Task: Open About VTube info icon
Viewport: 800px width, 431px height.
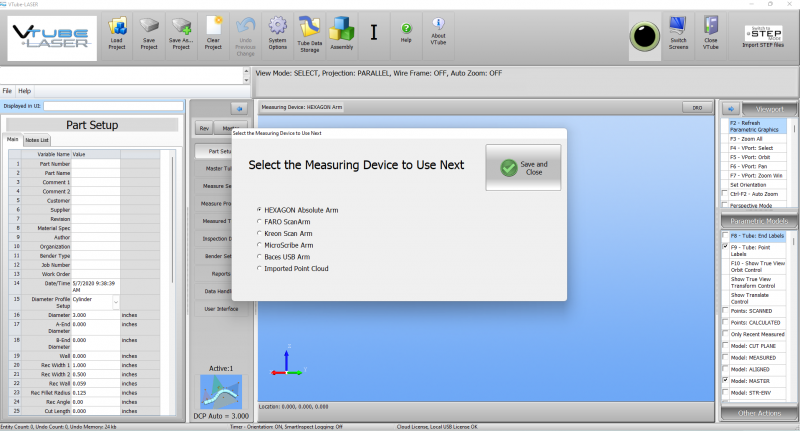Action: (438, 24)
